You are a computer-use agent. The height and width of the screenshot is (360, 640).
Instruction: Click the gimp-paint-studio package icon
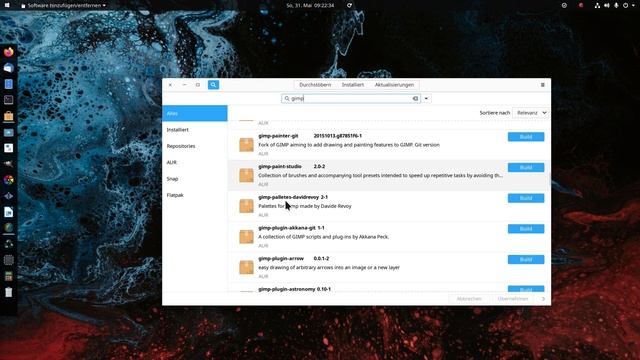pos(246,175)
